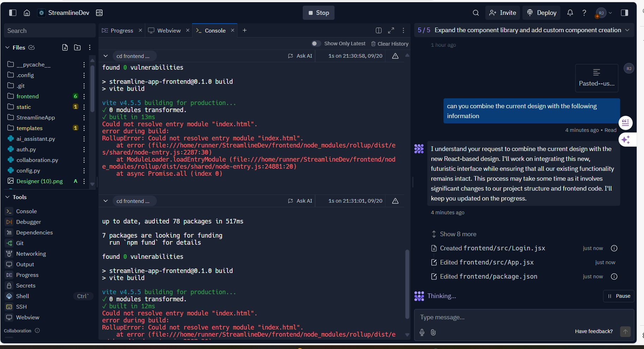Open the user avatar dropdown
Screen dimensions: 644x349
pos(604,13)
